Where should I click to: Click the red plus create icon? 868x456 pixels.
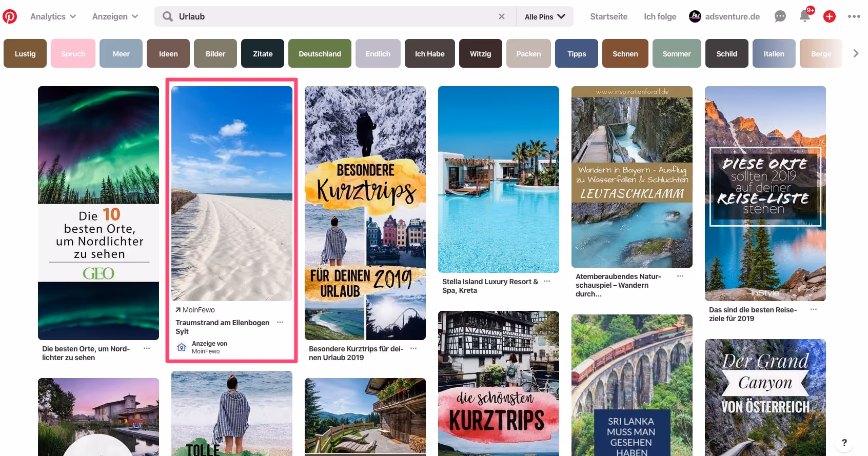click(x=830, y=16)
